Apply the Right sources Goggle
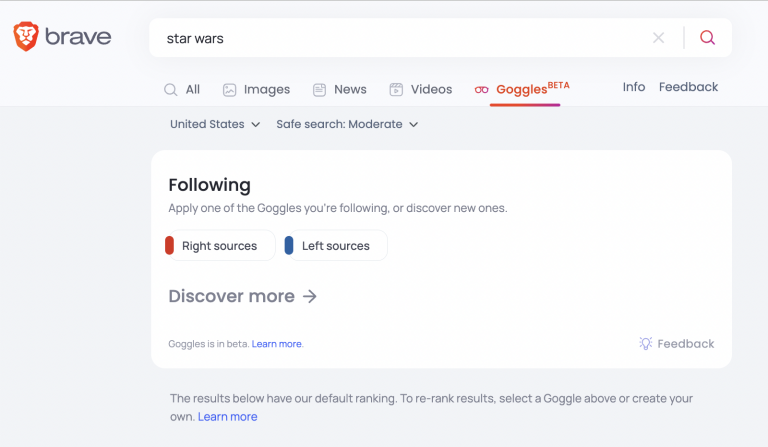This screenshot has width=768, height=447. pyautogui.click(x=219, y=246)
